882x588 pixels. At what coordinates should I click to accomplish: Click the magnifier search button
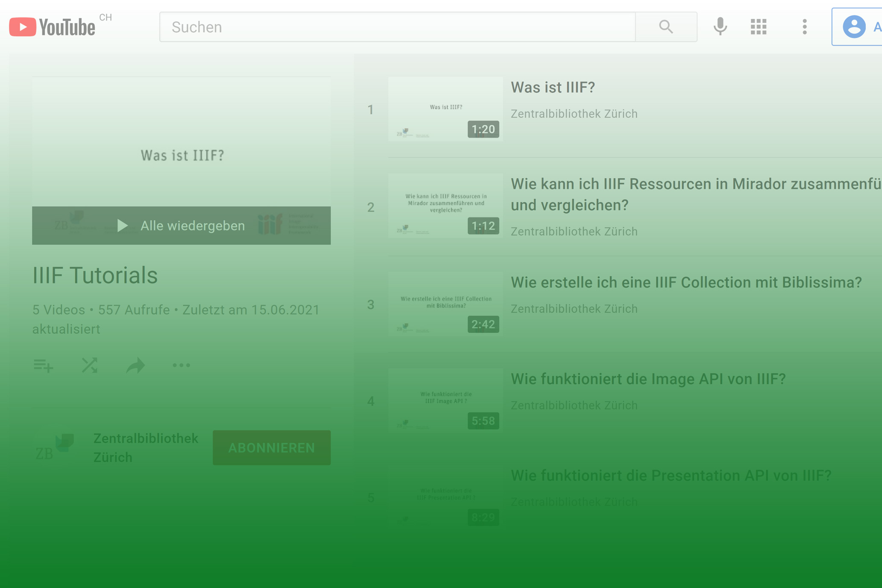coord(666,27)
